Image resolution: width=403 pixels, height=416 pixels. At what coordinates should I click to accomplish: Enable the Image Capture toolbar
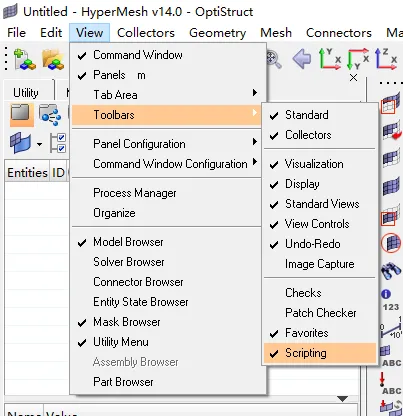click(320, 264)
